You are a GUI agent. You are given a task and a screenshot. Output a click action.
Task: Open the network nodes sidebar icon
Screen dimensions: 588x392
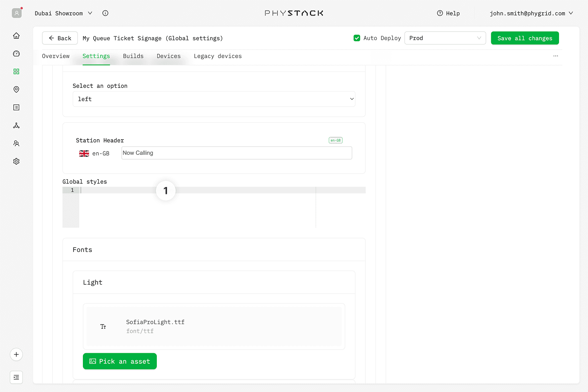pos(16,125)
